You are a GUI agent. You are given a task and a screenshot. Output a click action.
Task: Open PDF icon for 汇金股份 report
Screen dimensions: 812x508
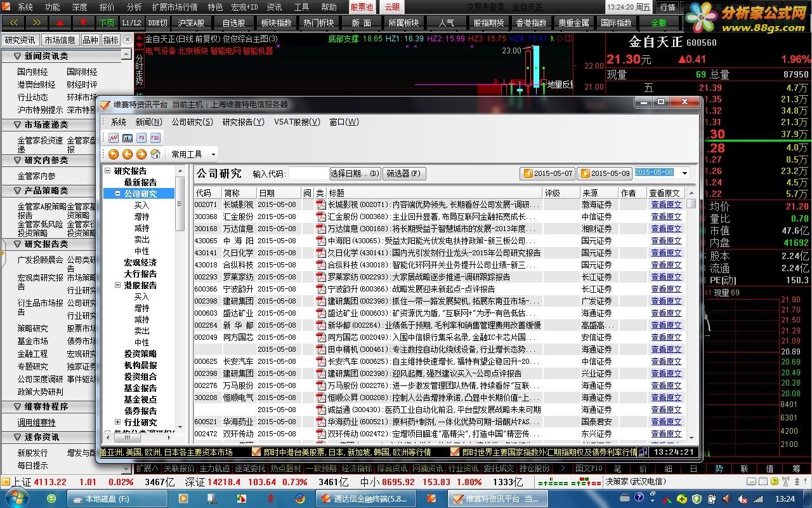[321, 217]
